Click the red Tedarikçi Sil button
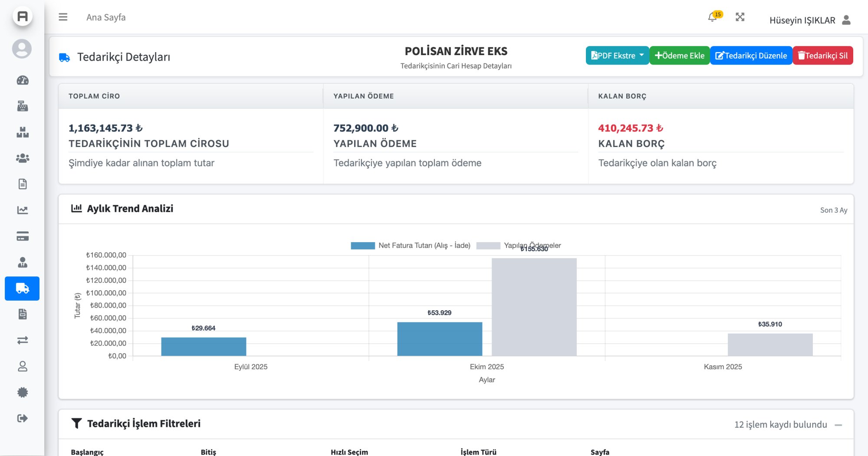 pyautogui.click(x=822, y=56)
